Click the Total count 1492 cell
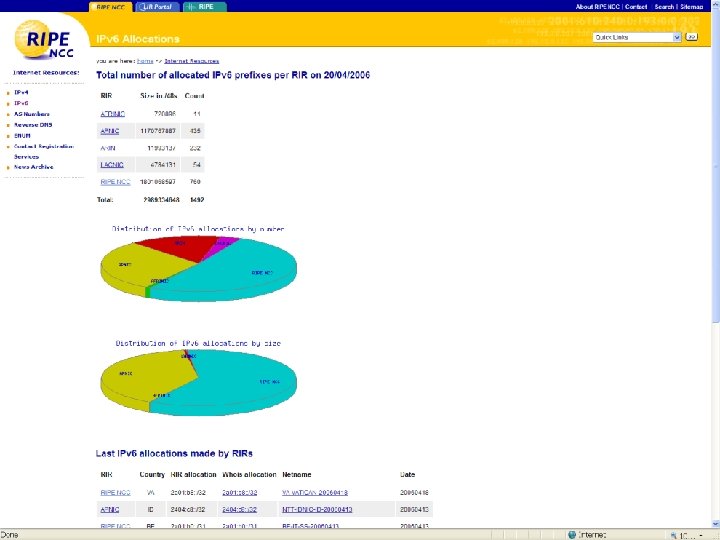Screen dimensions: 720x540 [197, 200]
